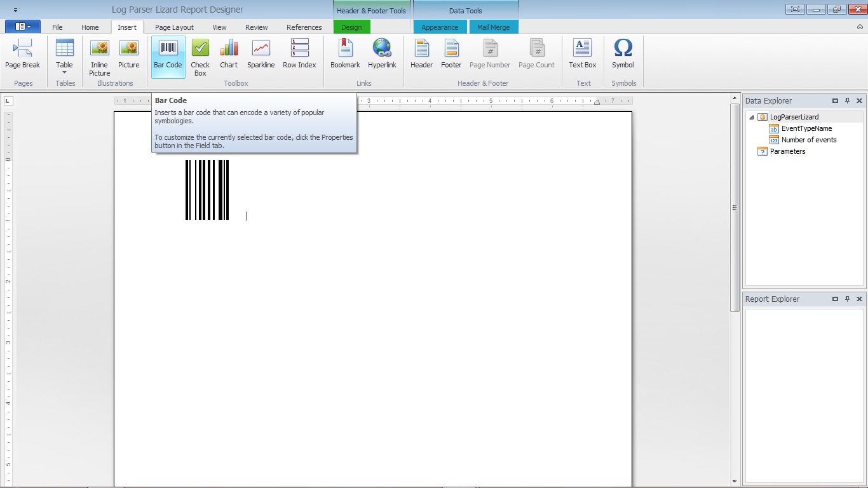
Task: Select the Parameters node in Data Explorer
Action: pos(787,151)
